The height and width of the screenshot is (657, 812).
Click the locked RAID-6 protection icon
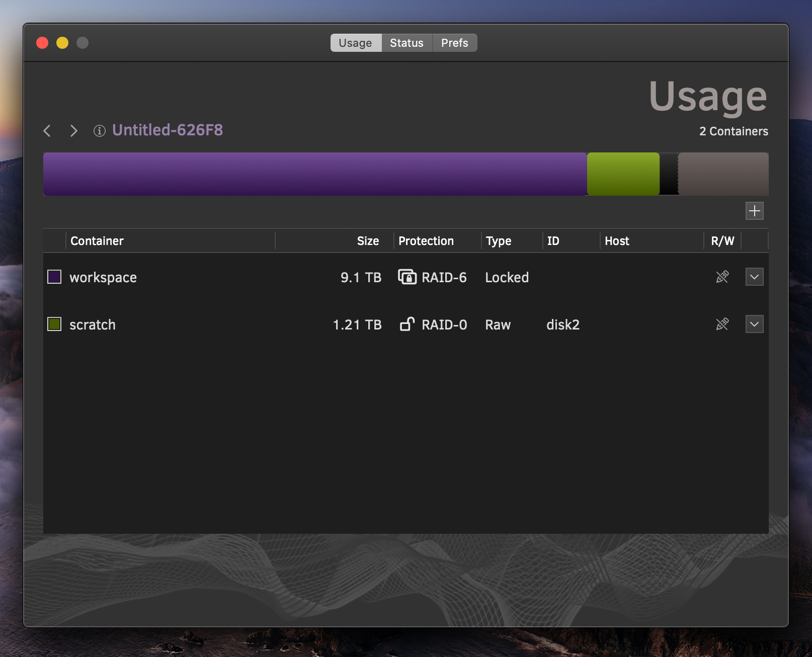click(x=407, y=277)
